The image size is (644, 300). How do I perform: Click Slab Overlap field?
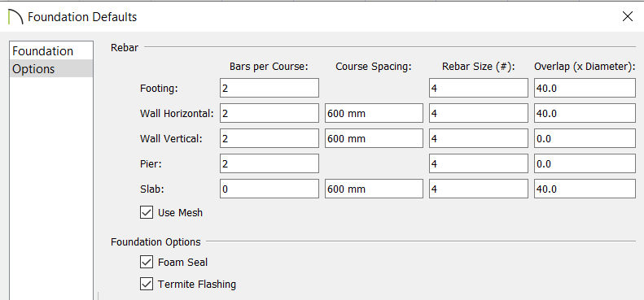[585, 189]
